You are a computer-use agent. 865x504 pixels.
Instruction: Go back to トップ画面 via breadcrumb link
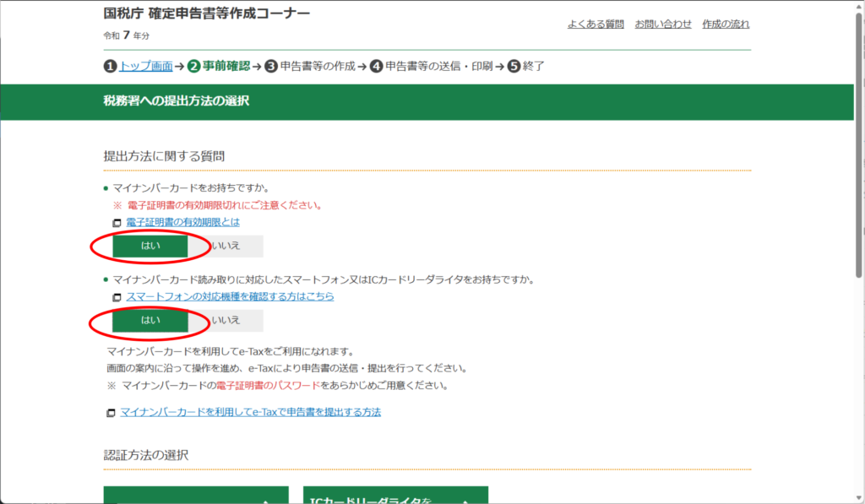point(146,66)
